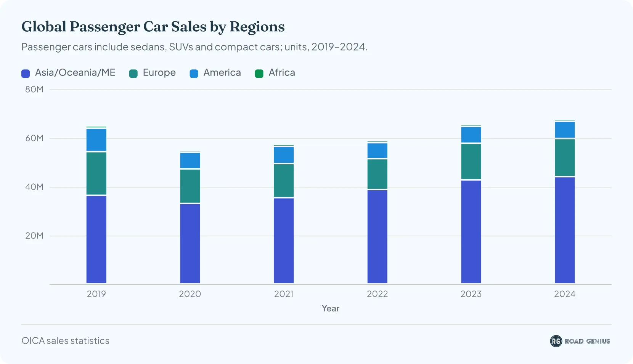Click the 20M y-axis label

pyautogui.click(x=34, y=236)
